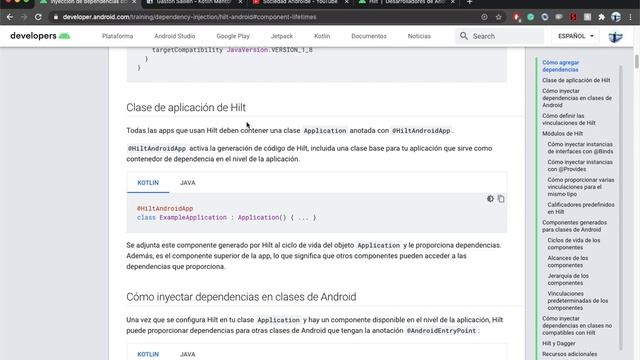Open the Noticias nav item

coord(419,36)
